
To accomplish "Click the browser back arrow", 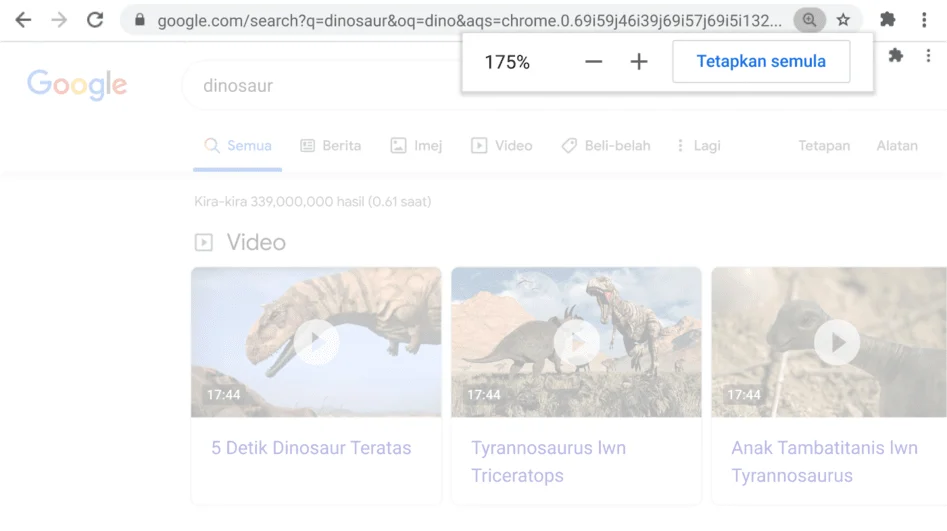I will click(x=23, y=20).
